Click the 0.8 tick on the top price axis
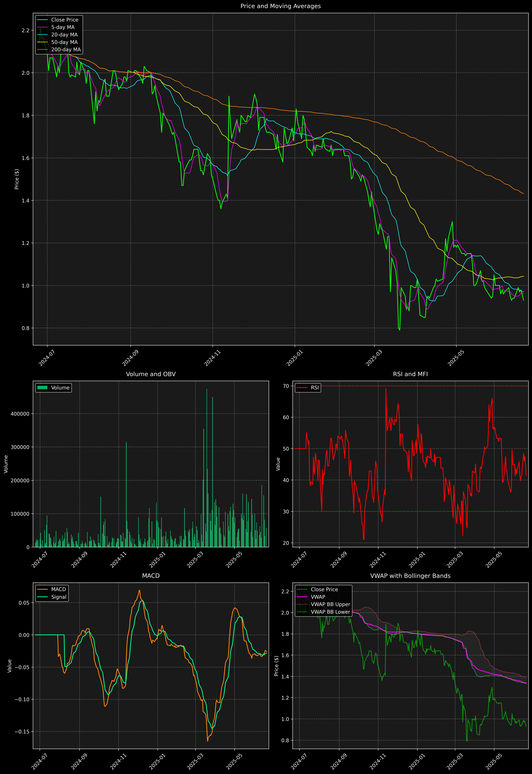 (26, 328)
